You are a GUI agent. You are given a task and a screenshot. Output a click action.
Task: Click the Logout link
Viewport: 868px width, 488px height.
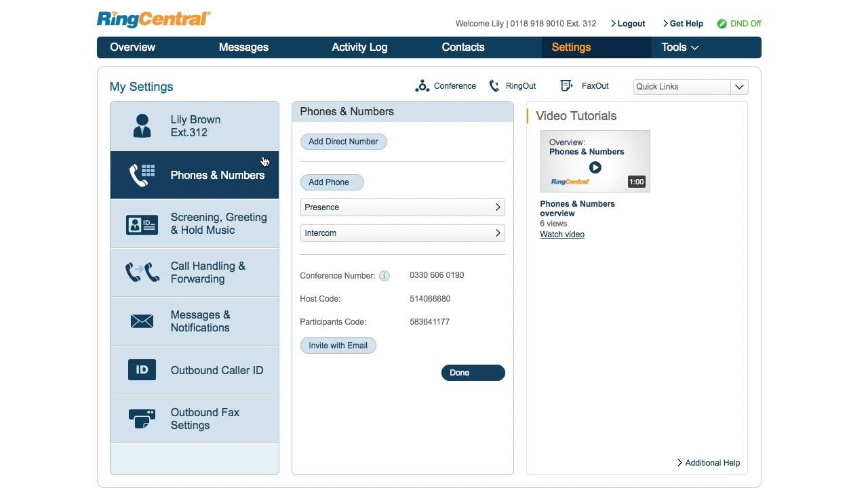coord(628,24)
